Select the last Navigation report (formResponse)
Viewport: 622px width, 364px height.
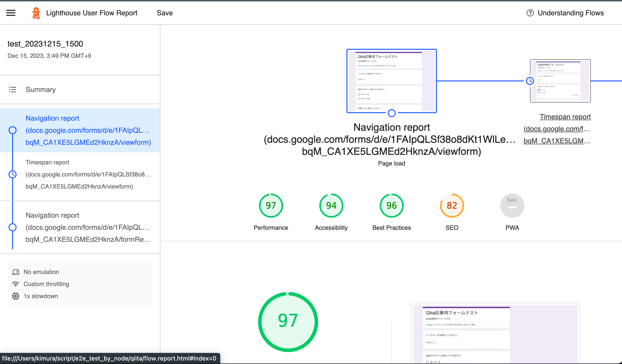tap(88, 227)
